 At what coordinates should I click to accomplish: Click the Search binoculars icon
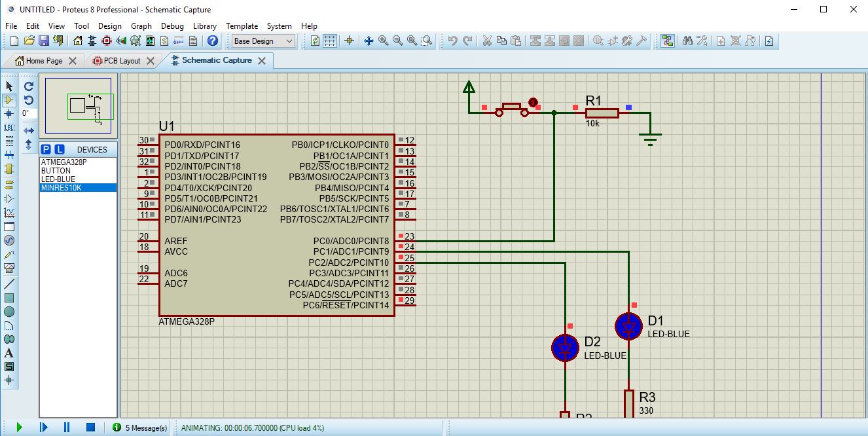pyautogui.click(x=687, y=41)
